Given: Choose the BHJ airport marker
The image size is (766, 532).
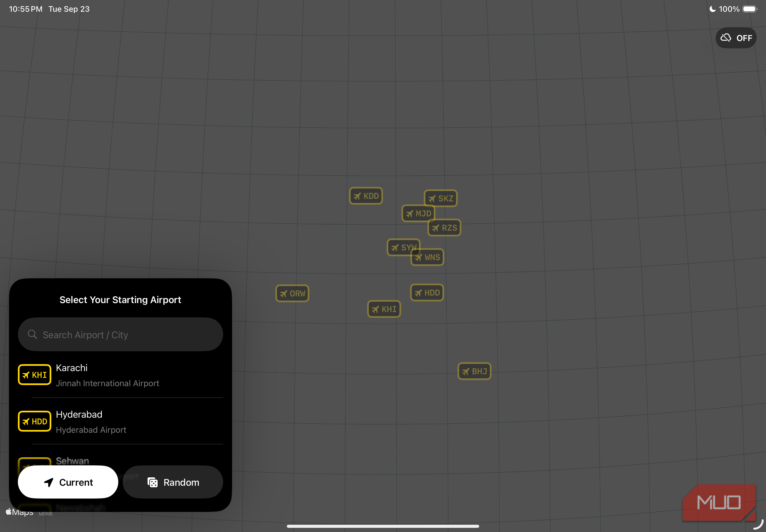Looking at the screenshot, I should (474, 371).
